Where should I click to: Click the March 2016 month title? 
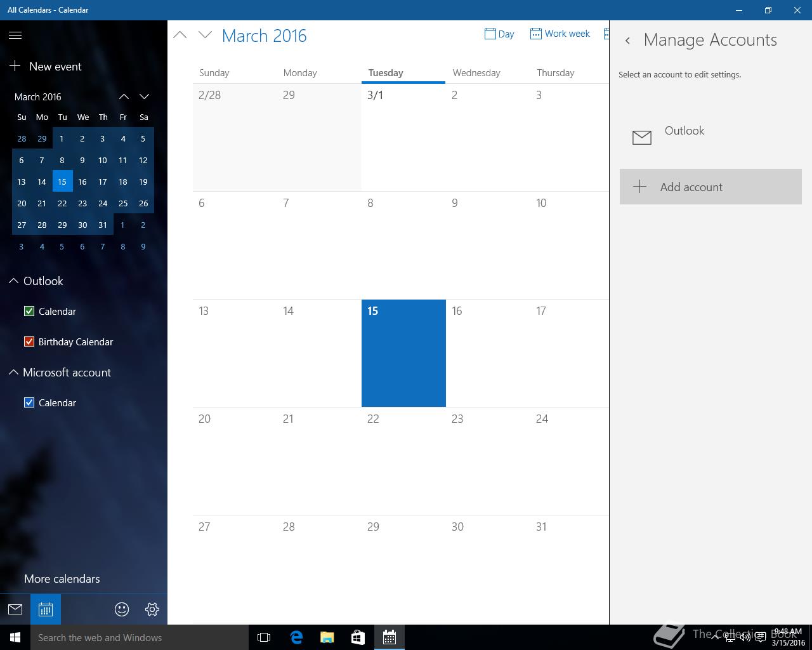(x=265, y=36)
